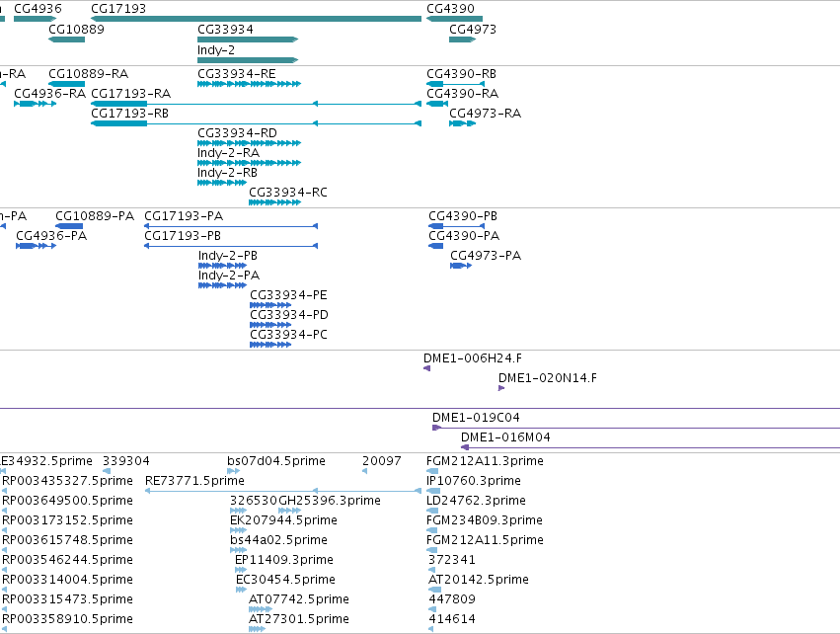
Task: Select the FGM234B09.3prime EST
Action: click(431, 530)
